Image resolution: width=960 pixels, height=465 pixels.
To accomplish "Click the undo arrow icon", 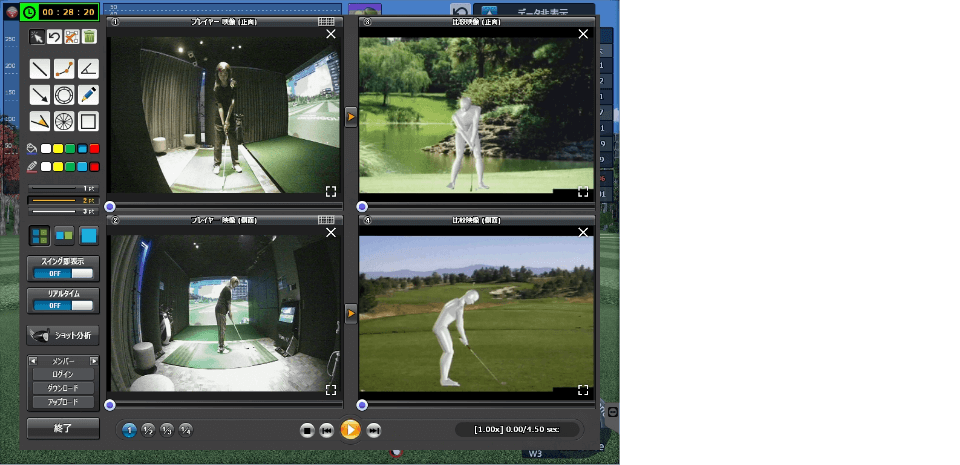I will point(54,37).
